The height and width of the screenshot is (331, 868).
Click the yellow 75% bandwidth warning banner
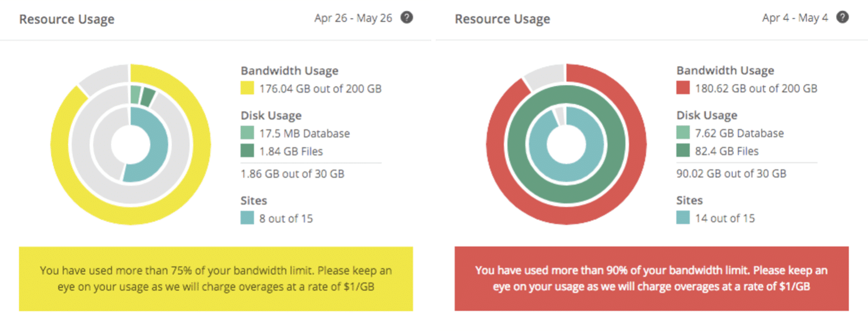point(216,279)
